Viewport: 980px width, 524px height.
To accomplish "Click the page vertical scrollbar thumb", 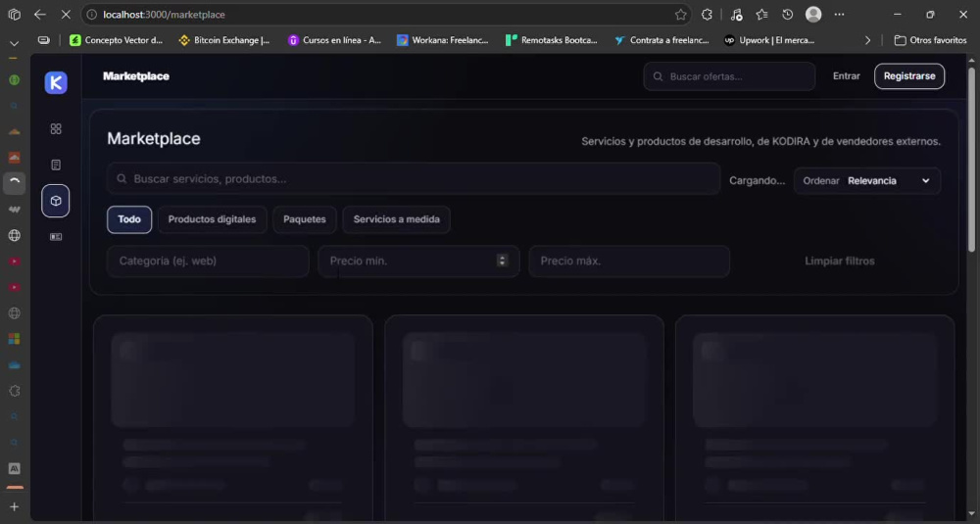I will coord(971,158).
